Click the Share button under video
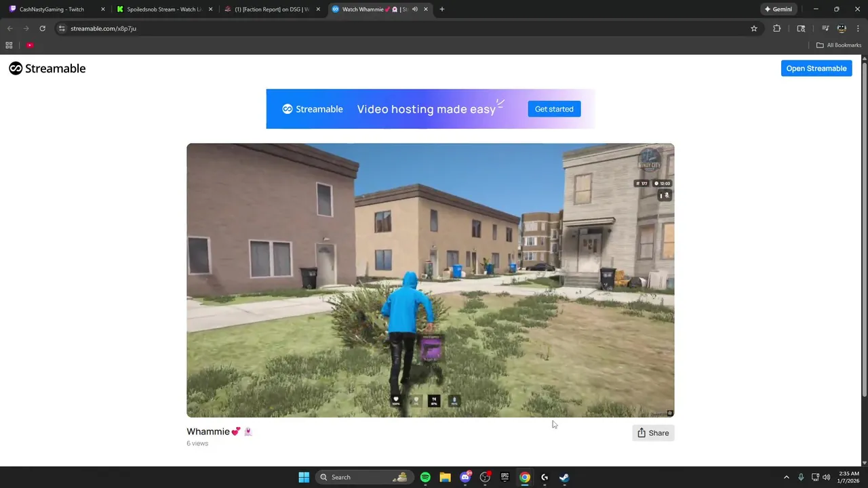The image size is (868, 488). point(653,433)
